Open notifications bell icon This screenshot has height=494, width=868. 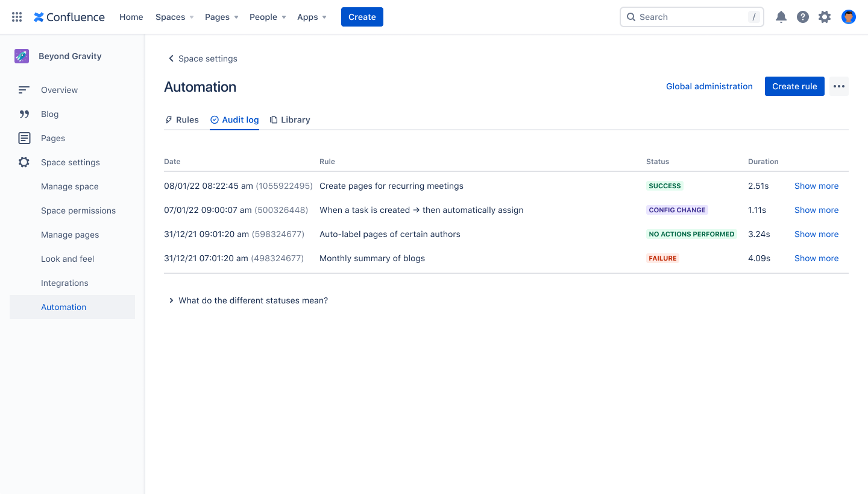(x=781, y=16)
